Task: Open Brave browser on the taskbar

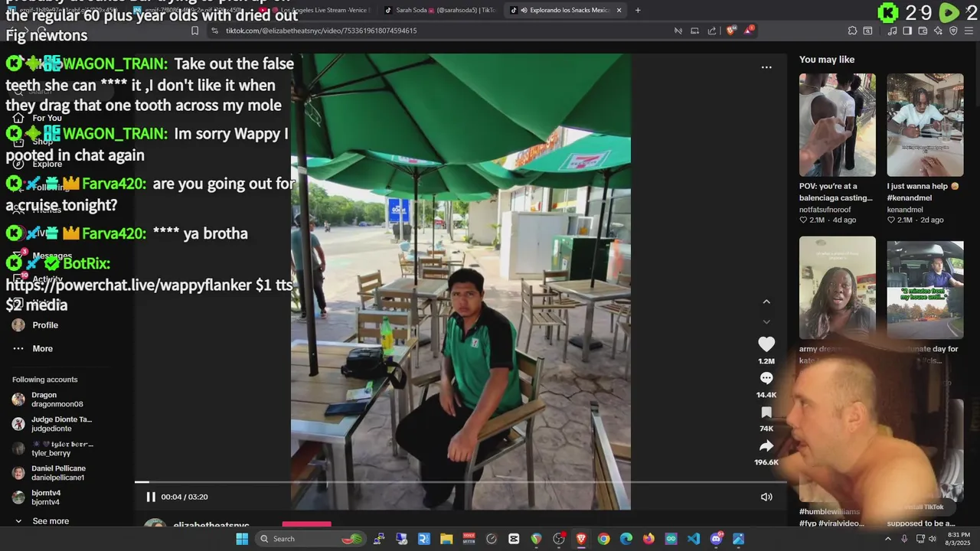Action: (581, 539)
